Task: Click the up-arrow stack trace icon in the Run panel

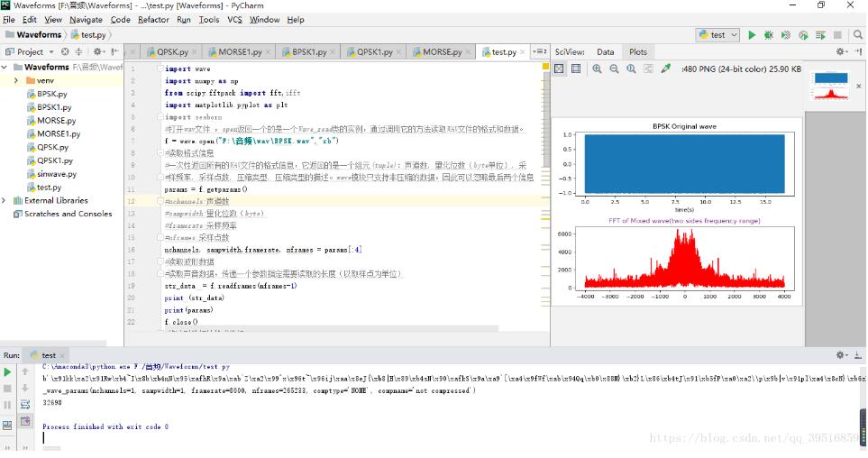Action: (x=25, y=371)
